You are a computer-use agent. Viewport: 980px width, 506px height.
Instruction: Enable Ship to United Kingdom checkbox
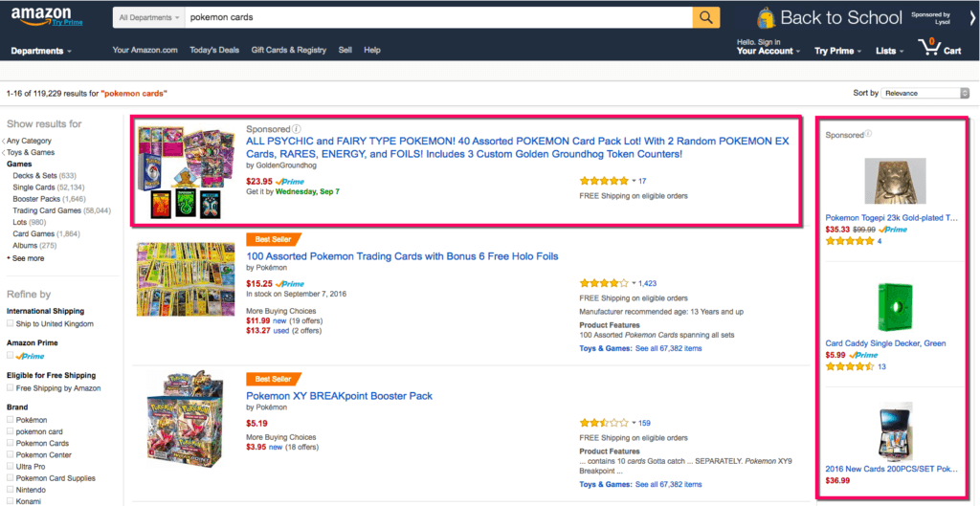11,324
